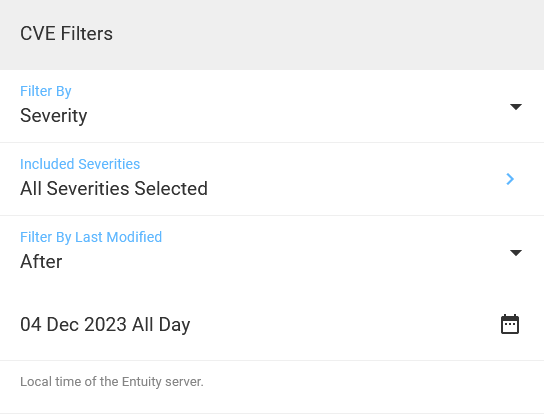
Task: Click the CVE Filters header title
Action: pos(66,34)
